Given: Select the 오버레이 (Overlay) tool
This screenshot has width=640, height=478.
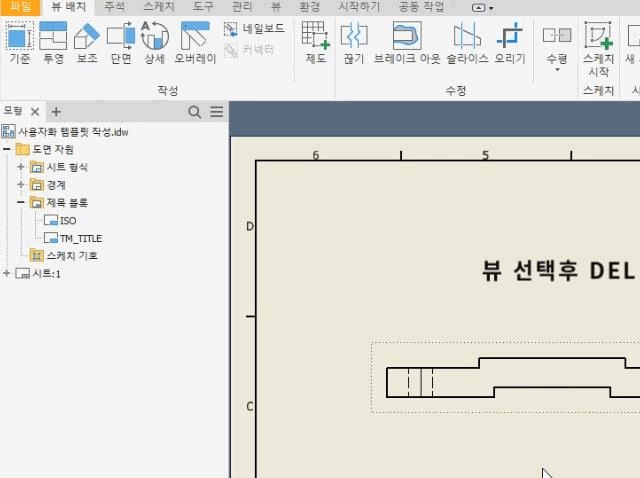Looking at the screenshot, I should 195,43.
